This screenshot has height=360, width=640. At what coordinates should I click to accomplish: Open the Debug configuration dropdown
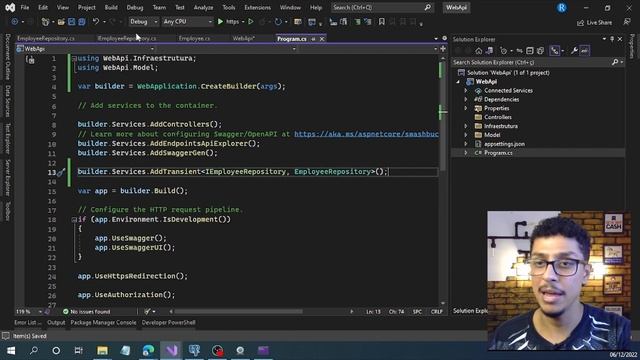tap(144, 22)
